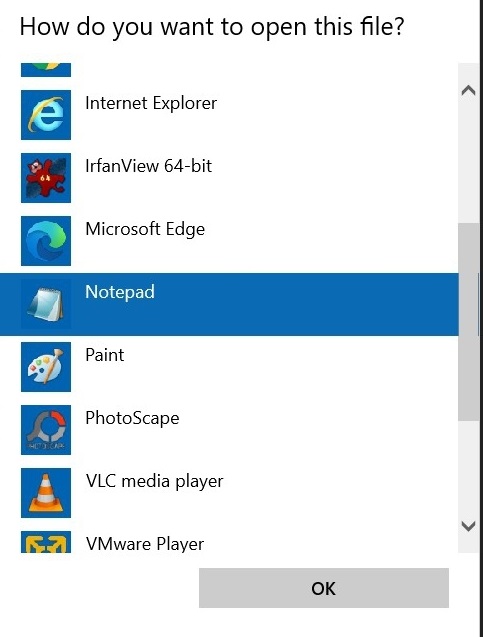Choose VLC media player label

(x=154, y=481)
